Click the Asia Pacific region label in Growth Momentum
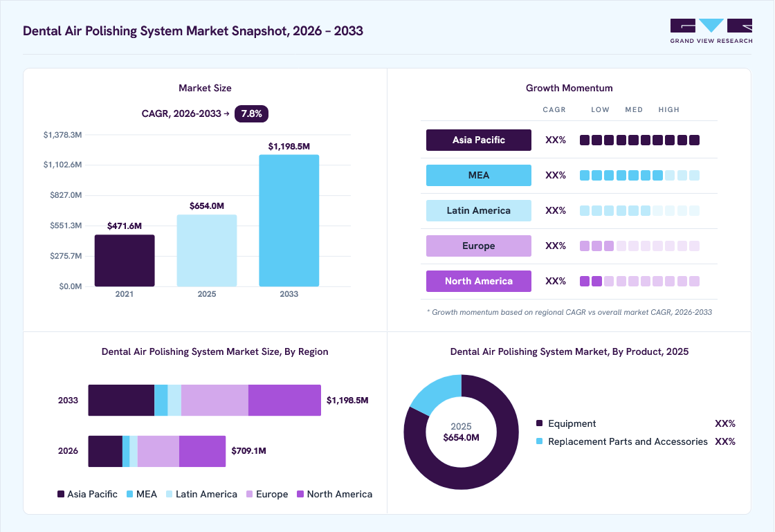Image resolution: width=775 pixels, height=532 pixels. click(x=478, y=140)
